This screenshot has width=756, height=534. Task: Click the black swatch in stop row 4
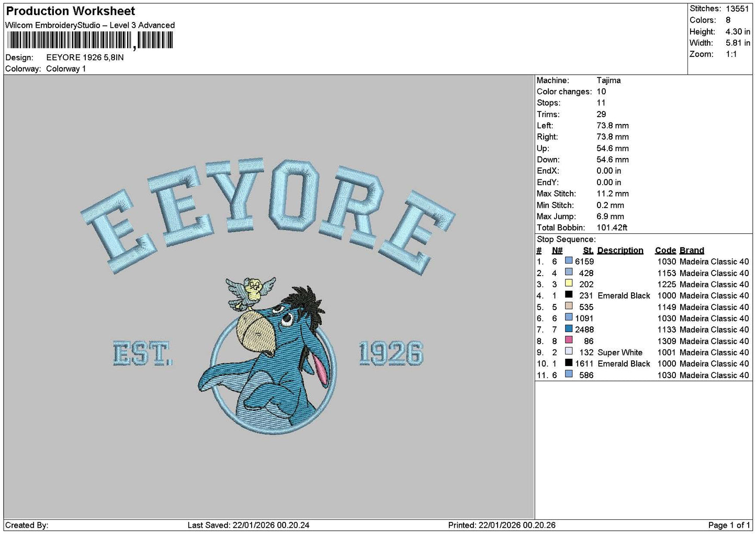[x=569, y=294]
